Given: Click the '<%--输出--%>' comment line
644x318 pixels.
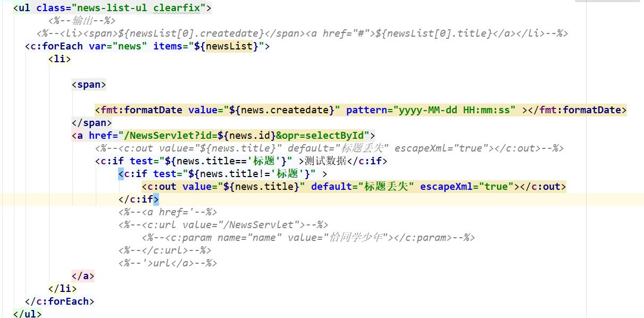Looking at the screenshot, I should click(82, 21).
